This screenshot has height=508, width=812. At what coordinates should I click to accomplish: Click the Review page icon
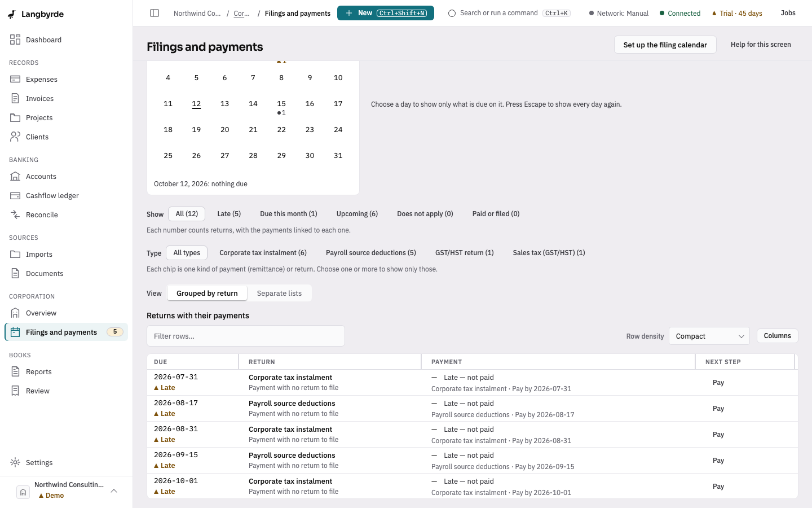pos(15,391)
